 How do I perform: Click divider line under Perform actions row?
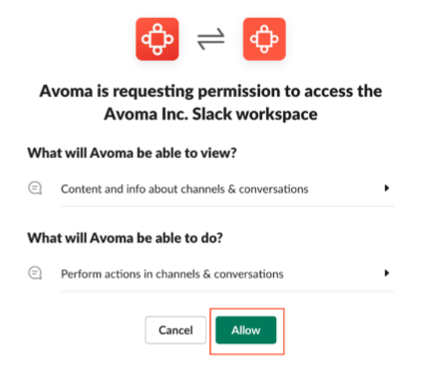coord(227,291)
